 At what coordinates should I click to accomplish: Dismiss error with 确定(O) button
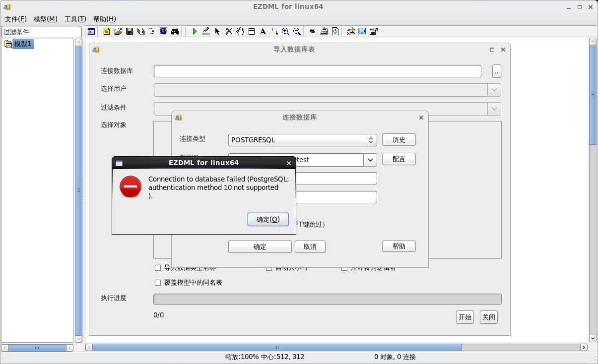tap(268, 219)
